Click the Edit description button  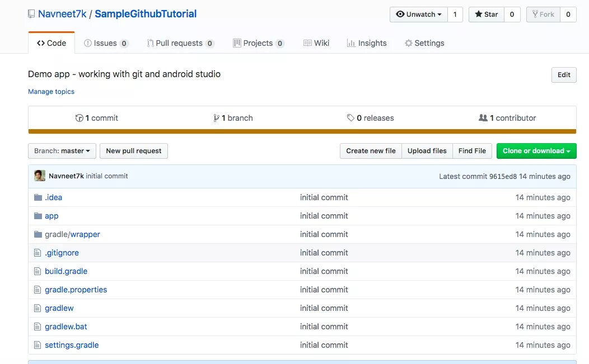click(564, 75)
